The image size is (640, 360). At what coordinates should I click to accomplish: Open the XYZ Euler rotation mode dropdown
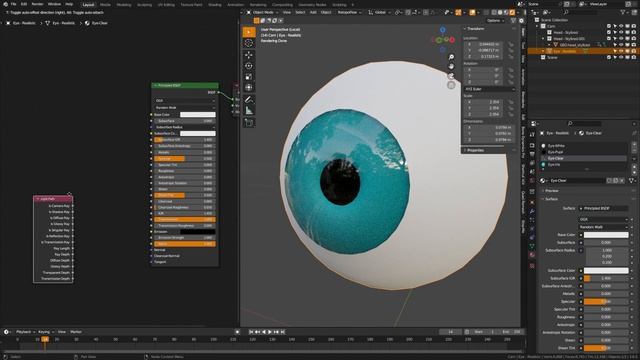point(489,89)
